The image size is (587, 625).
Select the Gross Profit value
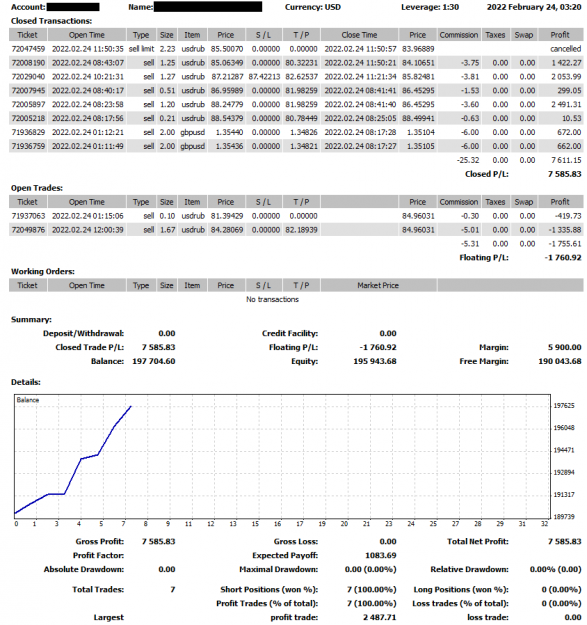point(159,542)
